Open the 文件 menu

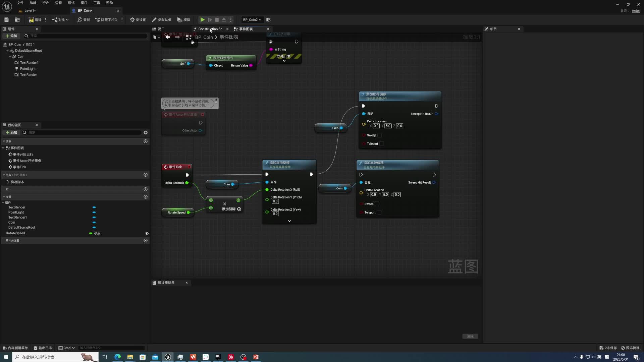20,3
